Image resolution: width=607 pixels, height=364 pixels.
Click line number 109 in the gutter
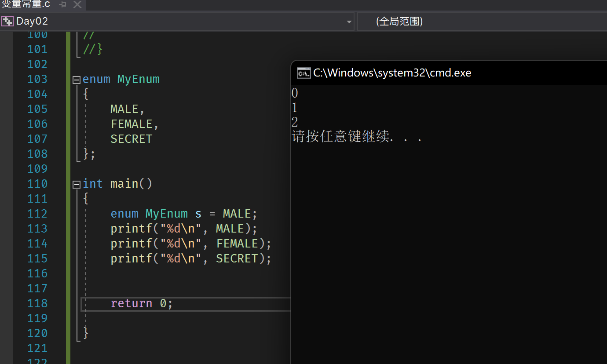(x=37, y=169)
